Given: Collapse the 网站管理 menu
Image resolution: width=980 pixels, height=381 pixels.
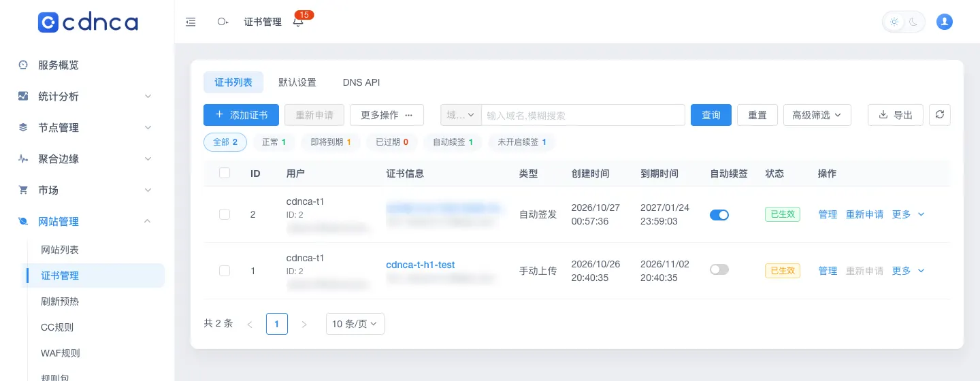Looking at the screenshot, I should pyautogui.click(x=87, y=222).
